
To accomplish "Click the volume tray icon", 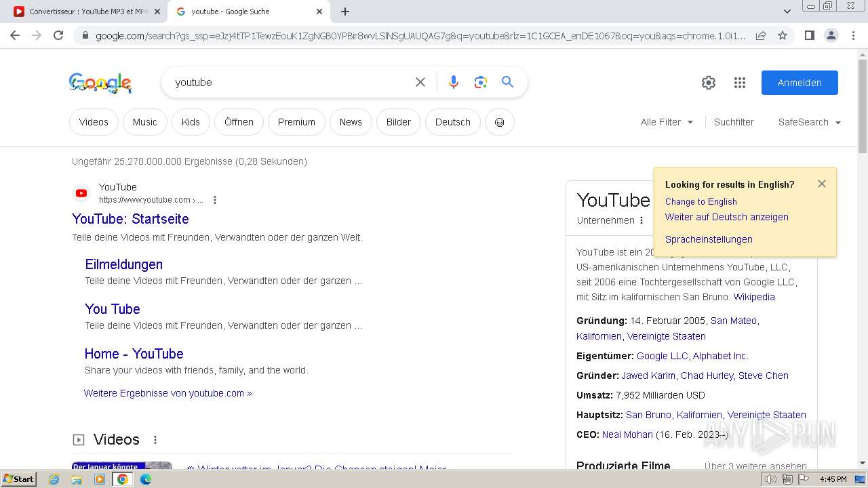I will 771,479.
